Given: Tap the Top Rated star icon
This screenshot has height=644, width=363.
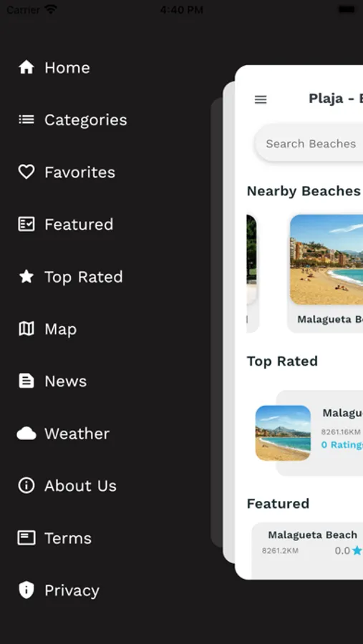Looking at the screenshot, I should pos(26,276).
